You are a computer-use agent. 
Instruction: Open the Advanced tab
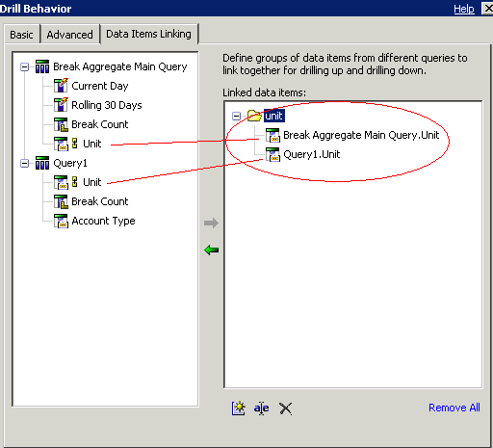(69, 35)
